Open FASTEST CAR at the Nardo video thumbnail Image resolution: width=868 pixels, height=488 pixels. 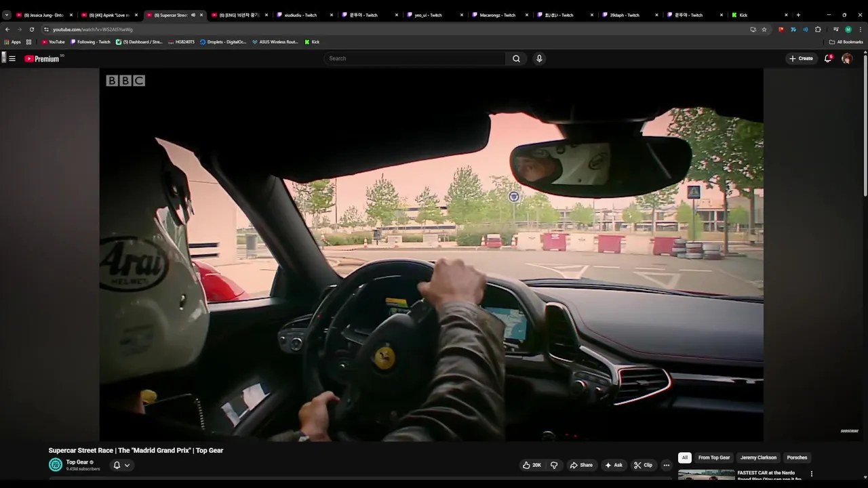706,474
